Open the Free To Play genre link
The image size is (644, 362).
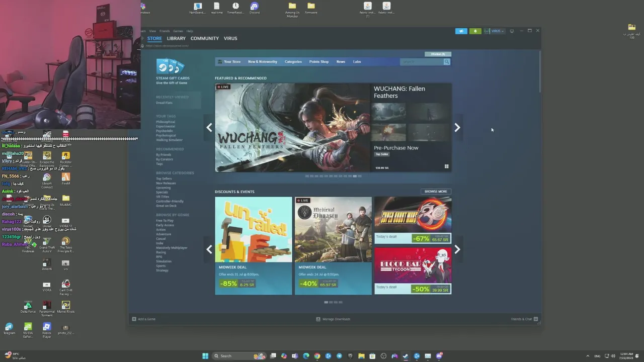coord(165,221)
